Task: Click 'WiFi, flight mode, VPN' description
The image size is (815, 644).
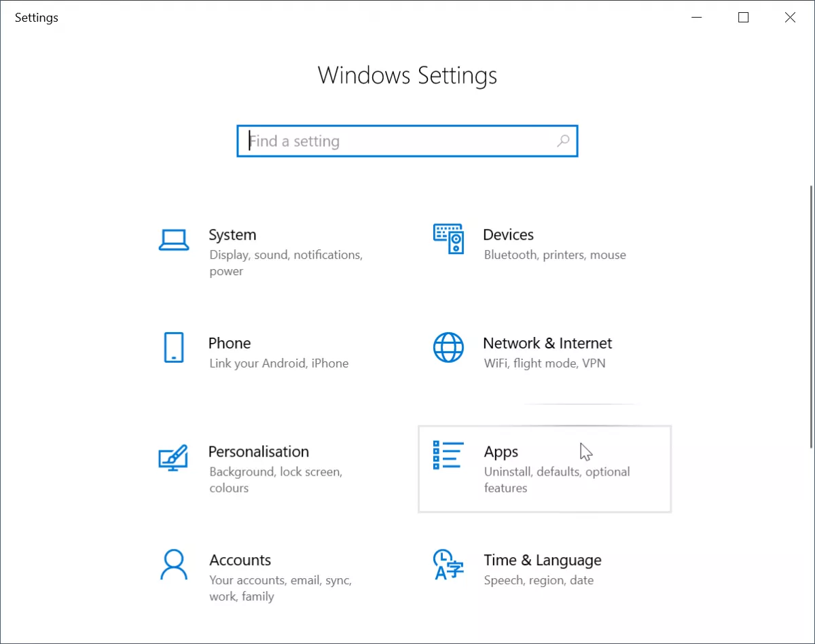Action: pos(545,363)
